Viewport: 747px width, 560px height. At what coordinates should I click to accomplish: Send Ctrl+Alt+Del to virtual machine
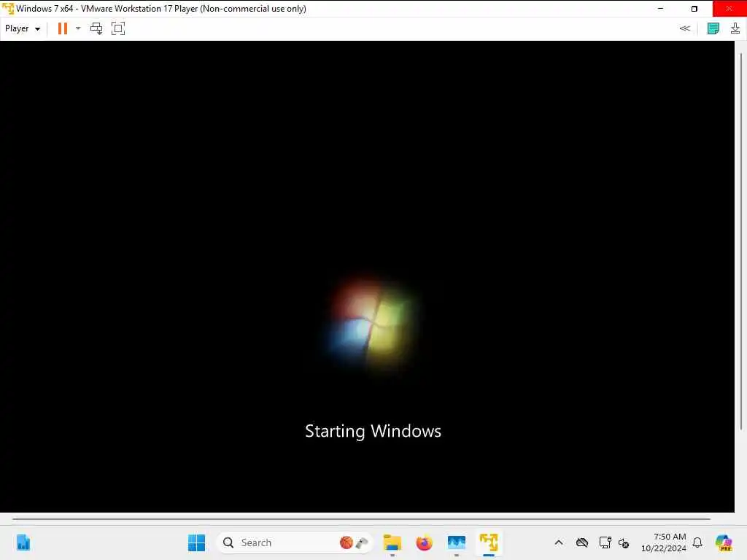pos(96,28)
